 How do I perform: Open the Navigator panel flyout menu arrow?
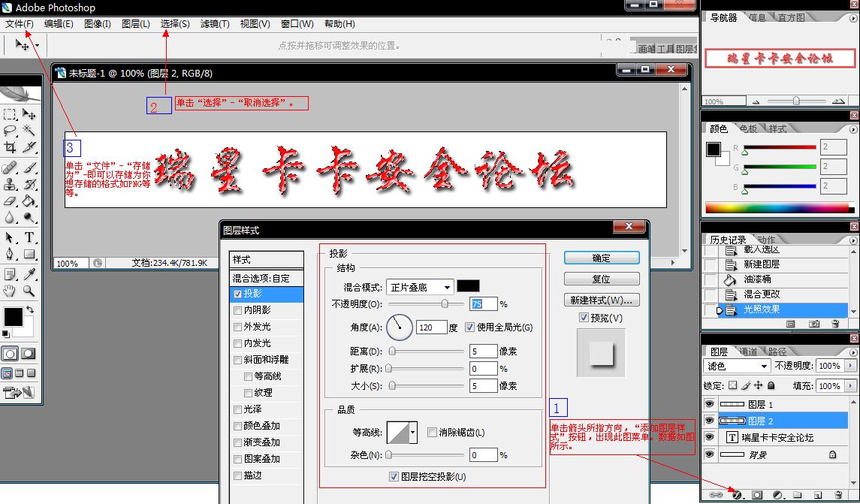pyautogui.click(x=853, y=18)
